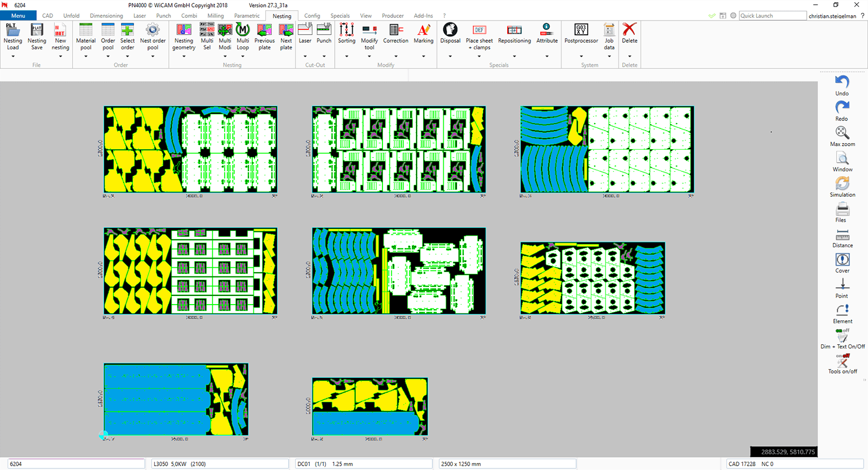Click the Element tool icon
Screen dimensions: 868x470
(842, 310)
